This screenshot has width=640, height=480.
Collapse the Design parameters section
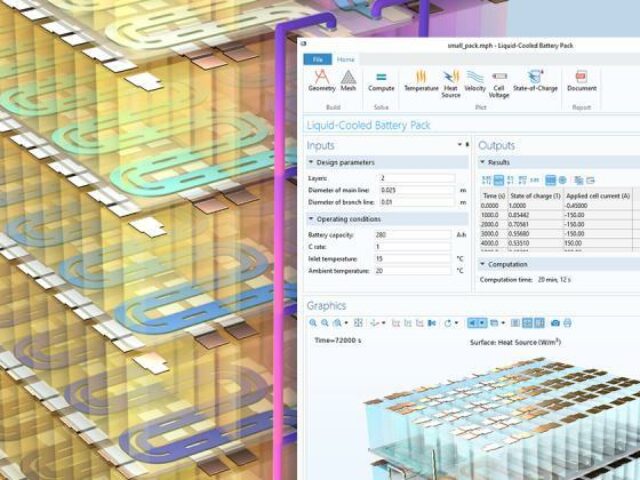pyautogui.click(x=311, y=162)
